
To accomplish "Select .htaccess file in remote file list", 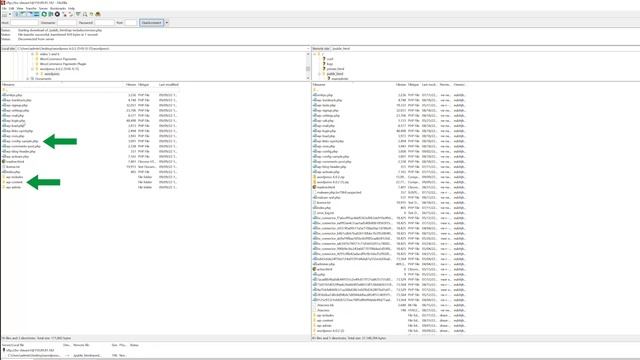I will point(323,310).
